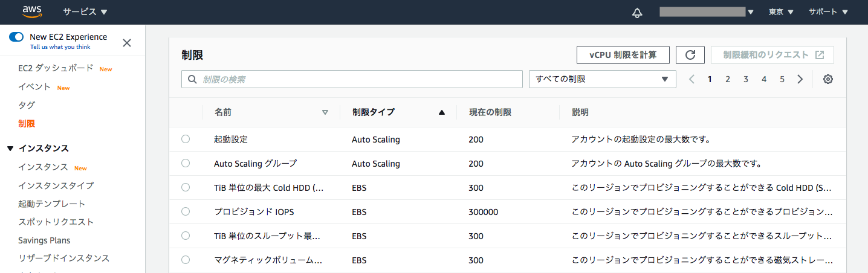Select the プロビジョンド IOPS radio button
868x273 pixels.
click(x=186, y=211)
